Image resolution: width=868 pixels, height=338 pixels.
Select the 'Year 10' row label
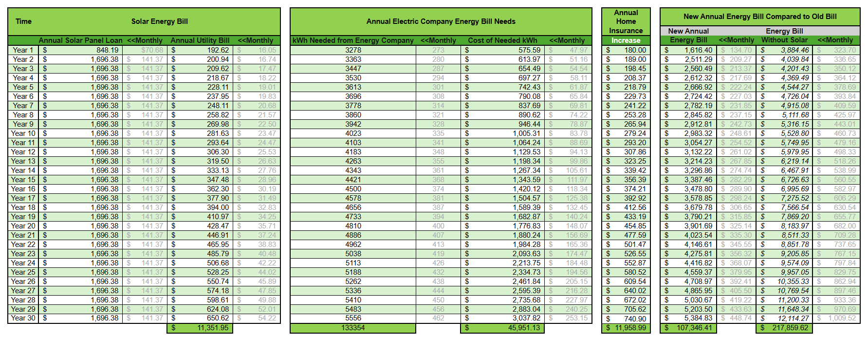click(23, 133)
